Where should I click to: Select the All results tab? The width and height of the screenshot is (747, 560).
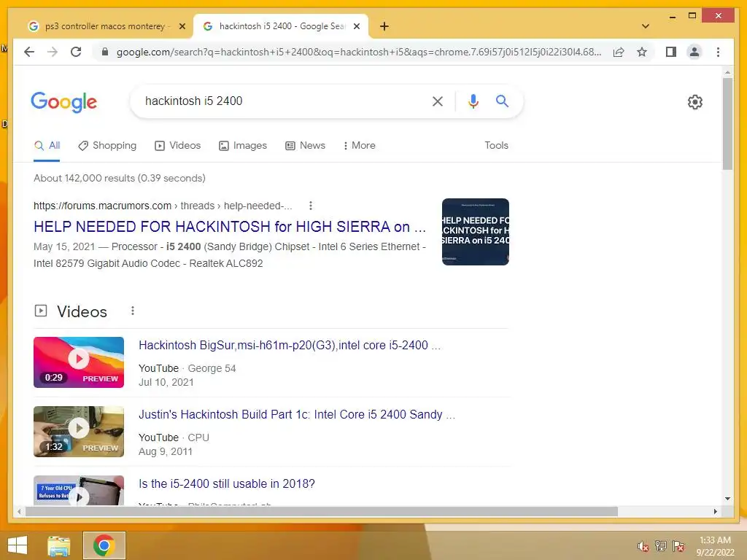pos(47,146)
